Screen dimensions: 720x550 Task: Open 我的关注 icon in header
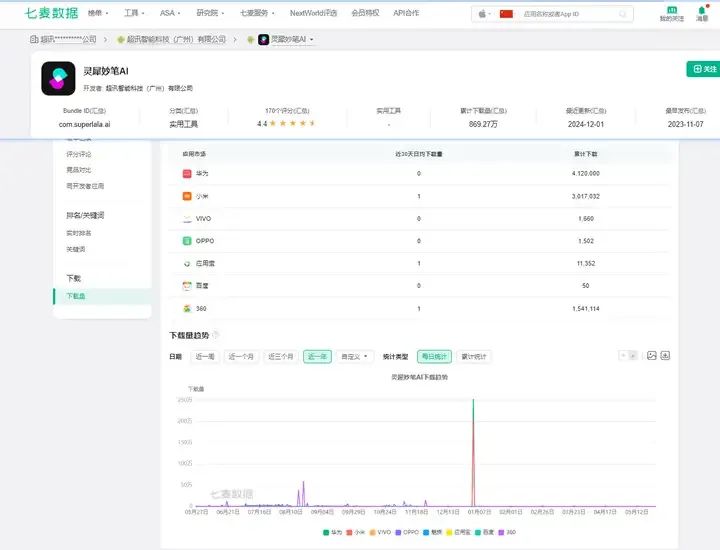pyautogui.click(x=673, y=13)
